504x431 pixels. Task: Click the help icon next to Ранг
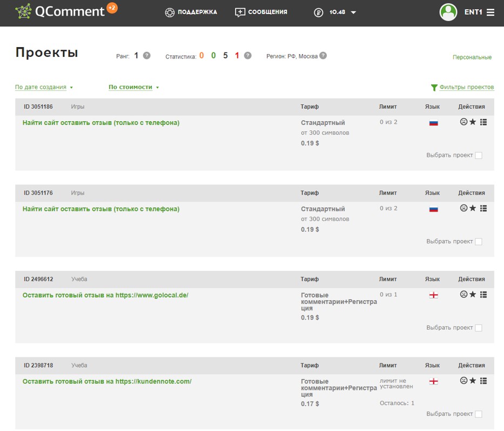click(146, 55)
